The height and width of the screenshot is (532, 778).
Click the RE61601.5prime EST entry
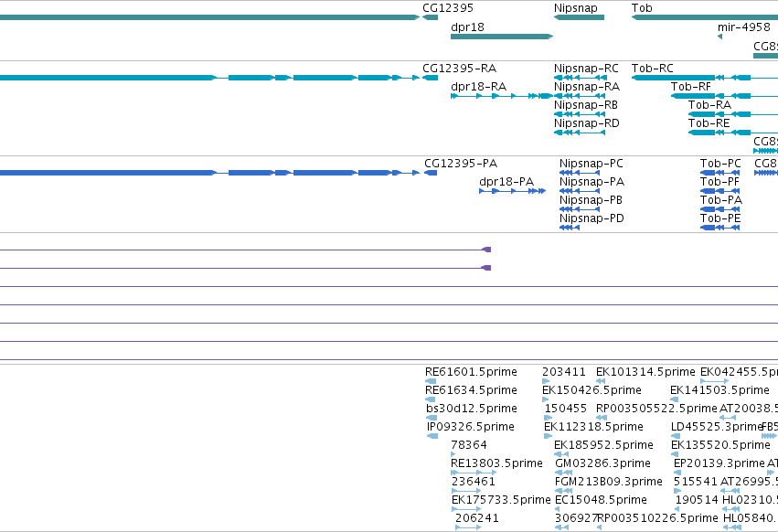coord(471,372)
